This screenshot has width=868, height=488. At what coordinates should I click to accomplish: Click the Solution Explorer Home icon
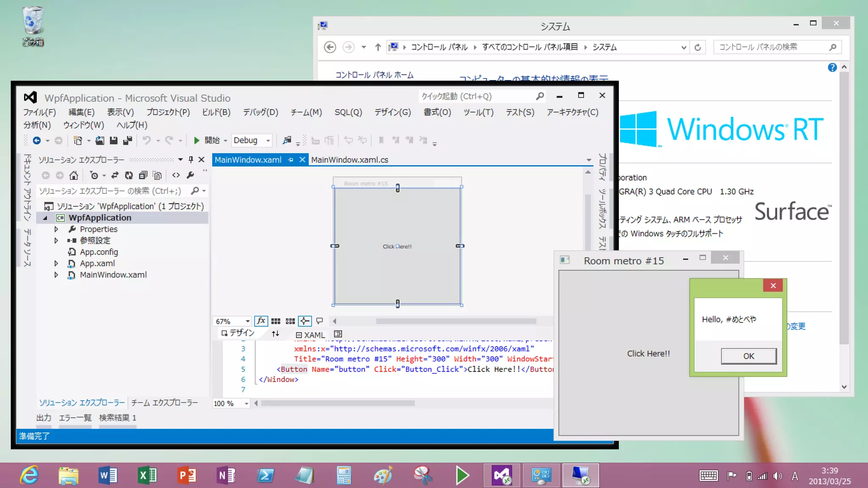74,175
